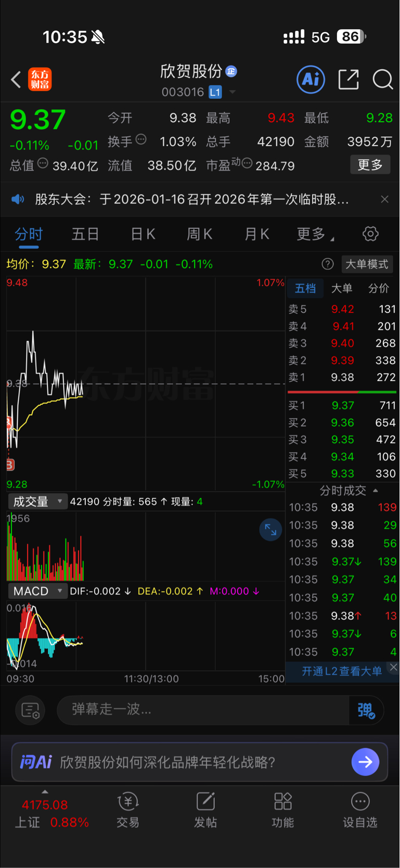Open 成交量 indicator dropdown
This screenshot has height=868, width=400.
click(37, 502)
